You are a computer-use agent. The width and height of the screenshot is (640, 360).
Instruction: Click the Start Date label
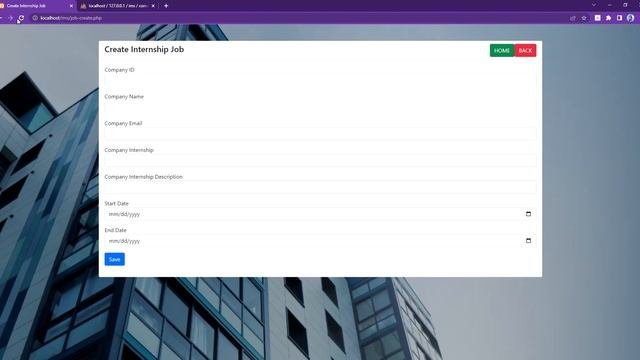[116, 203]
